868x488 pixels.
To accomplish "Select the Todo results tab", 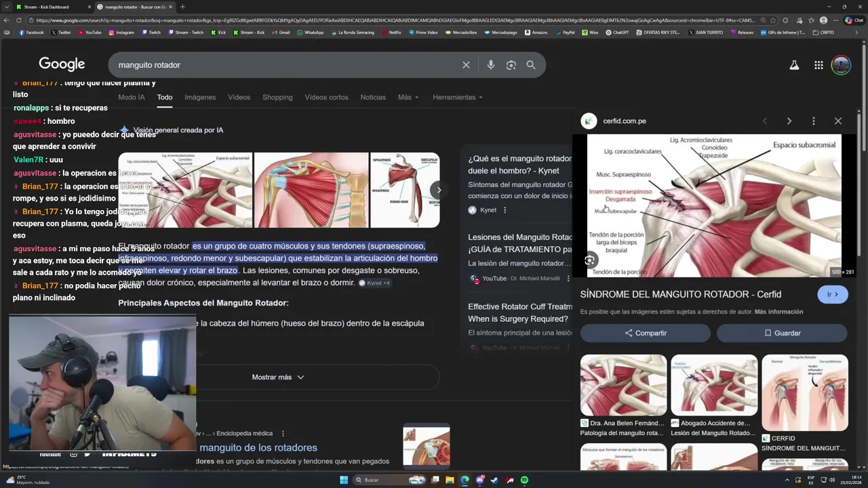I will coord(165,97).
